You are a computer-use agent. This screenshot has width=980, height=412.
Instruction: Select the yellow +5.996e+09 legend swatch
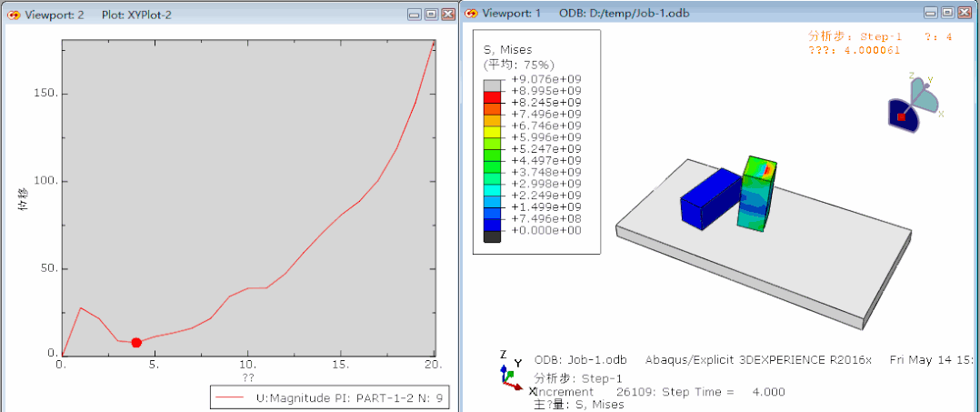point(493,132)
